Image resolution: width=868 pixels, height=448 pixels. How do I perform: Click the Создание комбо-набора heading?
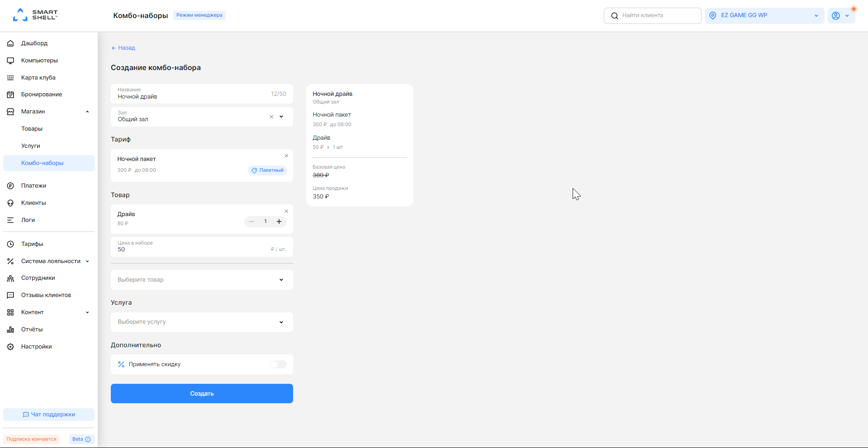click(x=156, y=68)
